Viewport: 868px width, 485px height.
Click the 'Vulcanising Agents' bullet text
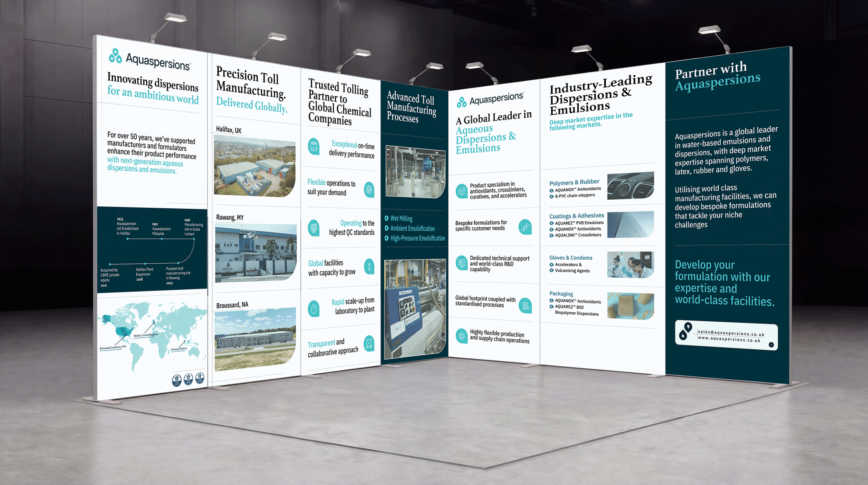pyautogui.click(x=572, y=271)
